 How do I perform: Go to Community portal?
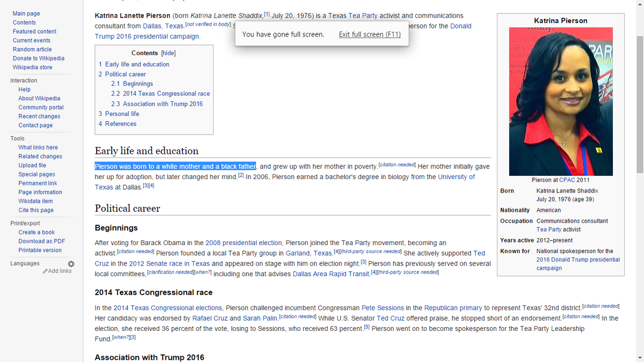click(x=41, y=107)
